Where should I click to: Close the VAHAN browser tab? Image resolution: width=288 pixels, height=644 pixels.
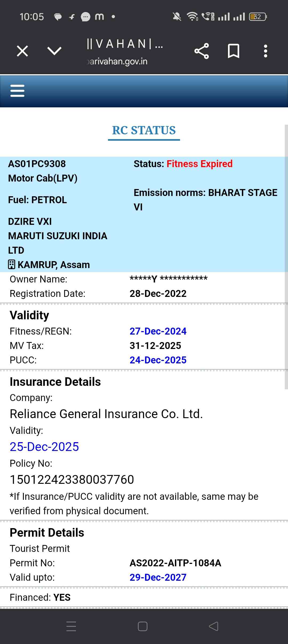[x=22, y=51]
